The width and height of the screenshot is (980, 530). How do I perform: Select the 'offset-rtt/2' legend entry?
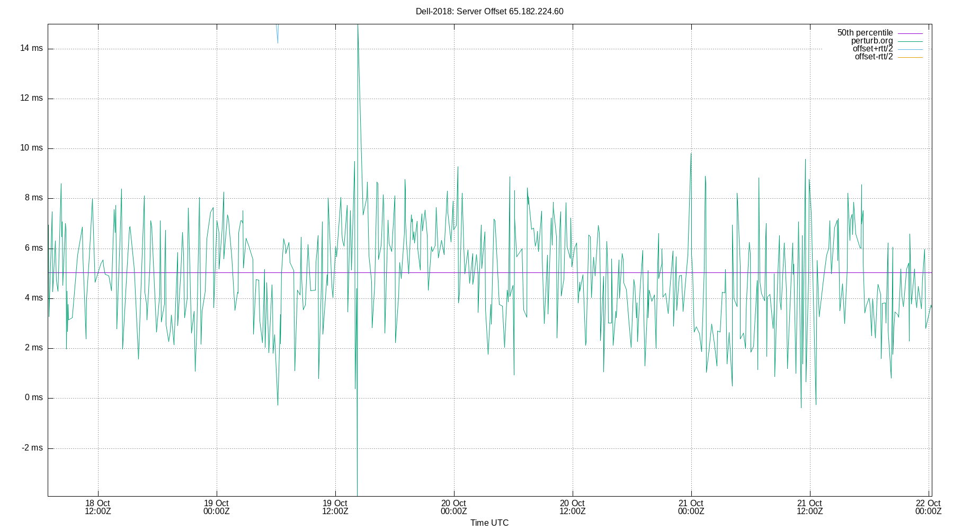[x=874, y=57]
